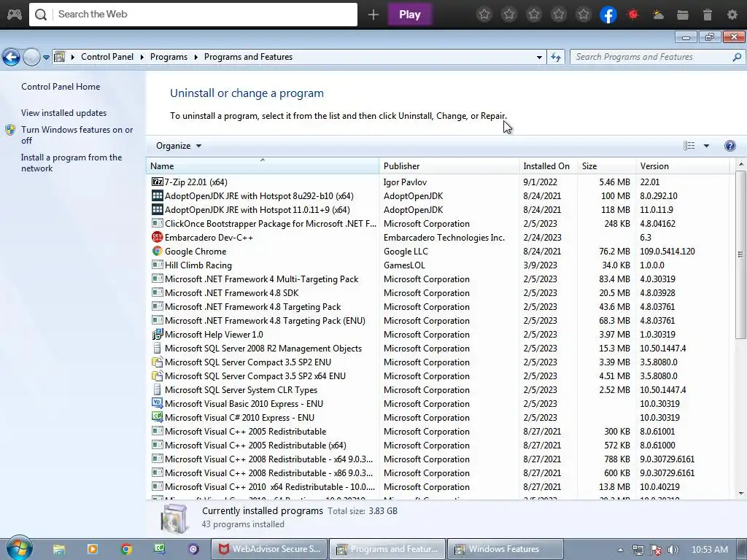Open the view options dropdown arrow
Screen dimensions: 747x560
coord(706,146)
